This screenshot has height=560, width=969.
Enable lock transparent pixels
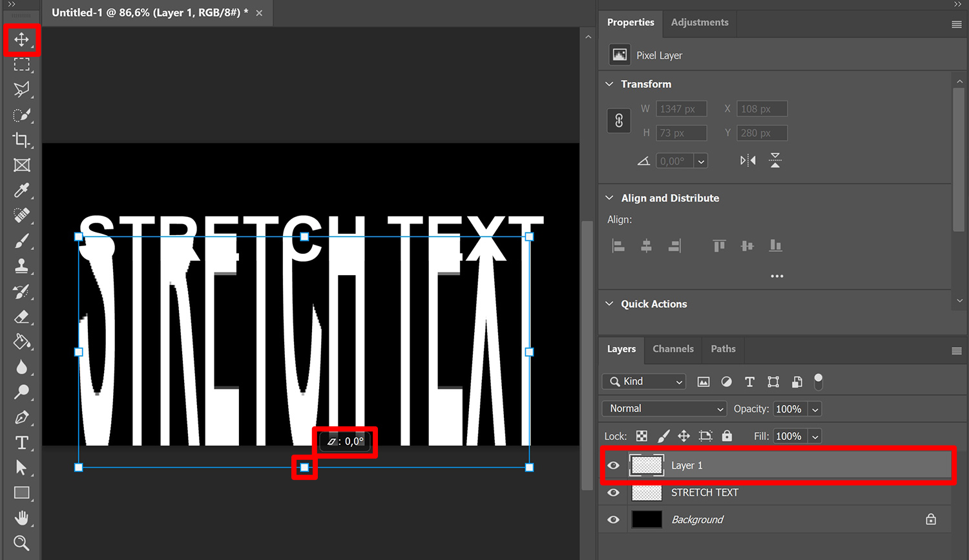click(x=641, y=436)
